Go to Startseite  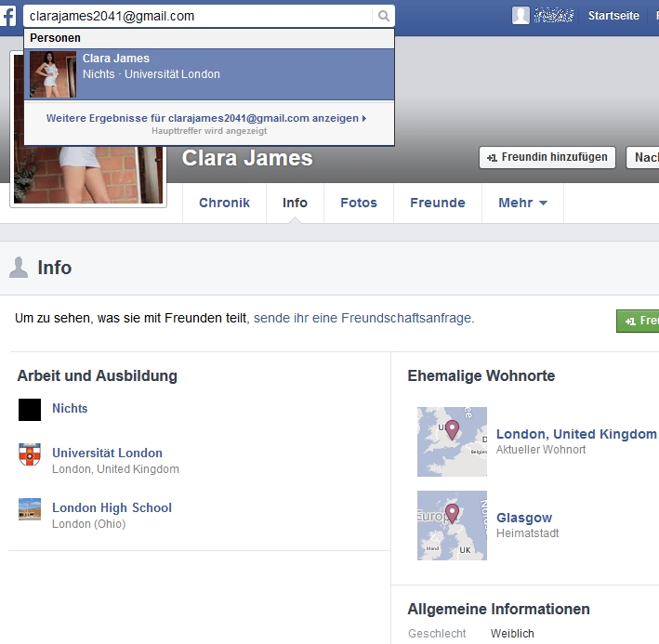point(613,16)
